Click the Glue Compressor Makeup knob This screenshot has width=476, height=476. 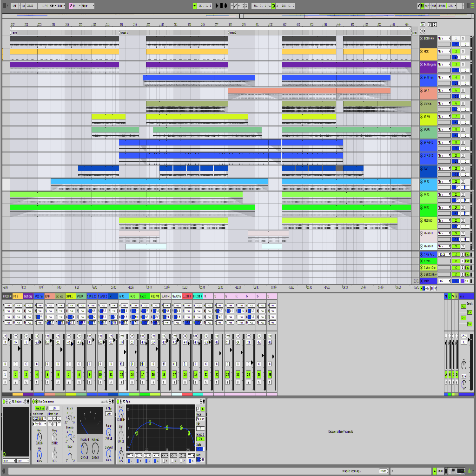click(95, 449)
